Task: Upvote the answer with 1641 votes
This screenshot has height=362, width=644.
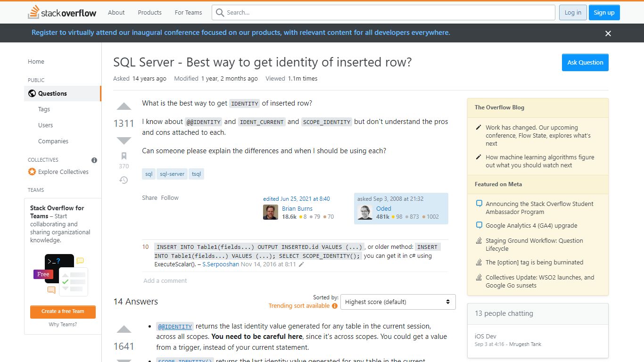Action: point(124,329)
